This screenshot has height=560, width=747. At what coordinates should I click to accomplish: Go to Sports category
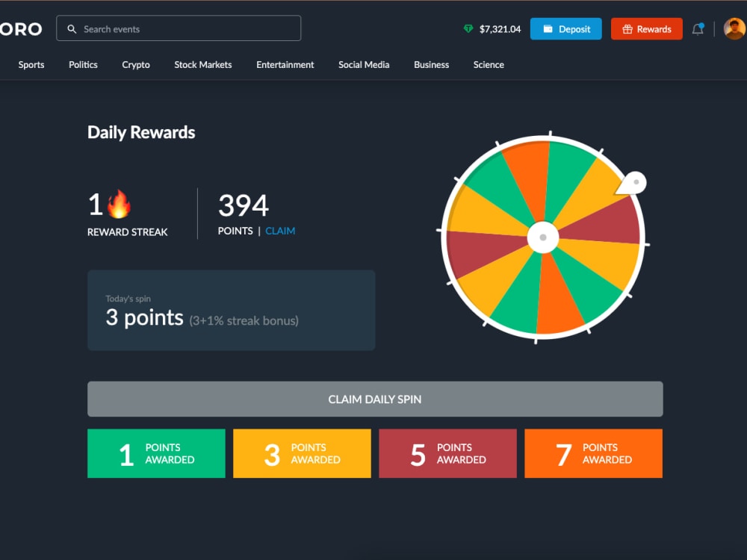coord(31,65)
